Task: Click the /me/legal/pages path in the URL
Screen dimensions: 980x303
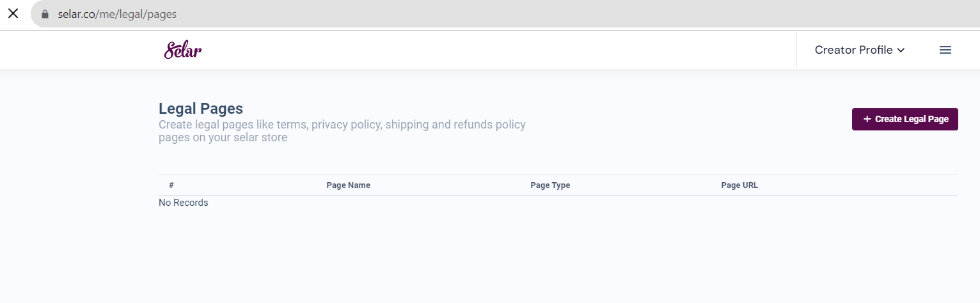Action: [136, 14]
